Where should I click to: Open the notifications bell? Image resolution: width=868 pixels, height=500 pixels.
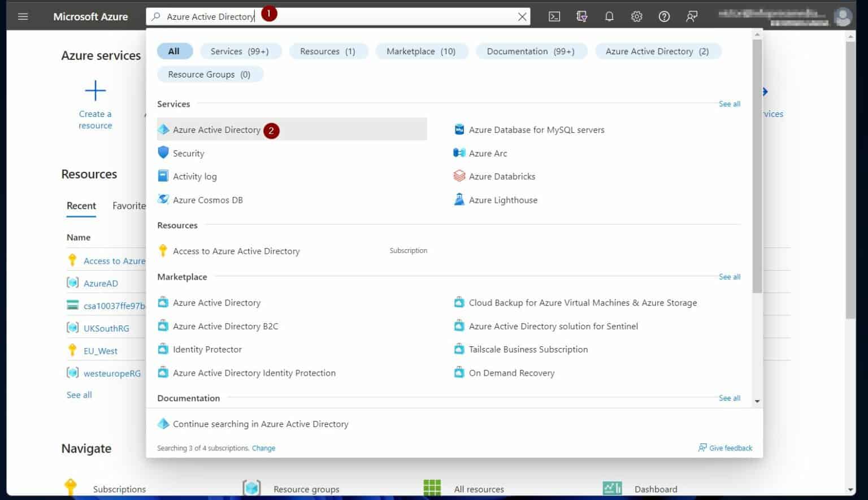click(x=609, y=16)
